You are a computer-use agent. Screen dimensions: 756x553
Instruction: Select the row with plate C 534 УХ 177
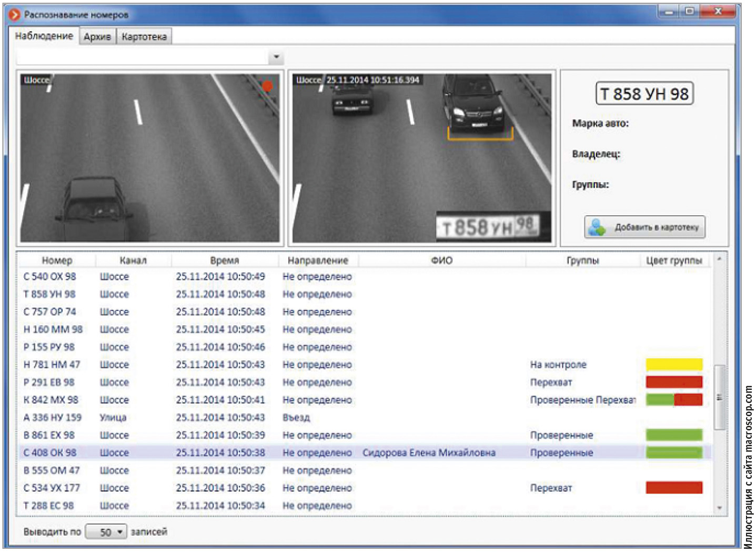pyautogui.click(x=365, y=488)
